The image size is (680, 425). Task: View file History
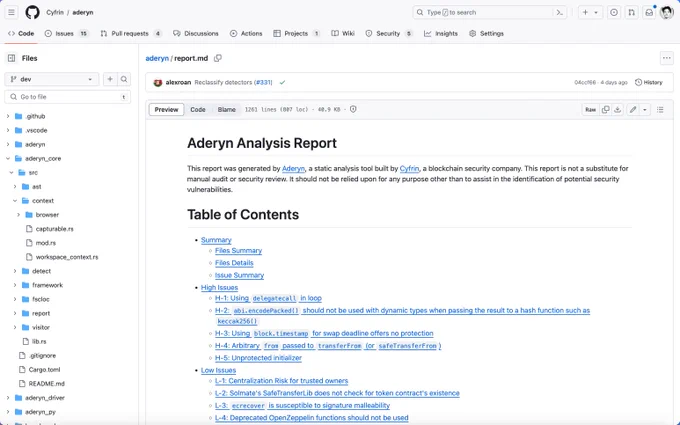649,82
